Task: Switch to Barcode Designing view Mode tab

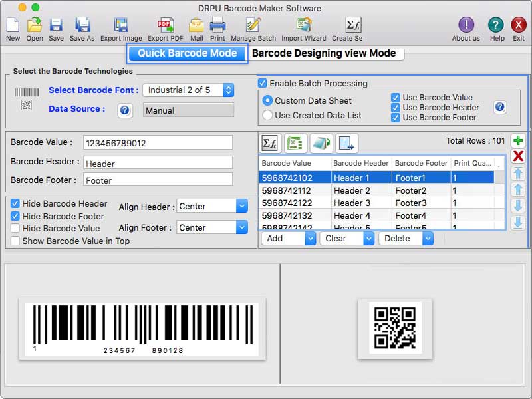Action: 324,53
